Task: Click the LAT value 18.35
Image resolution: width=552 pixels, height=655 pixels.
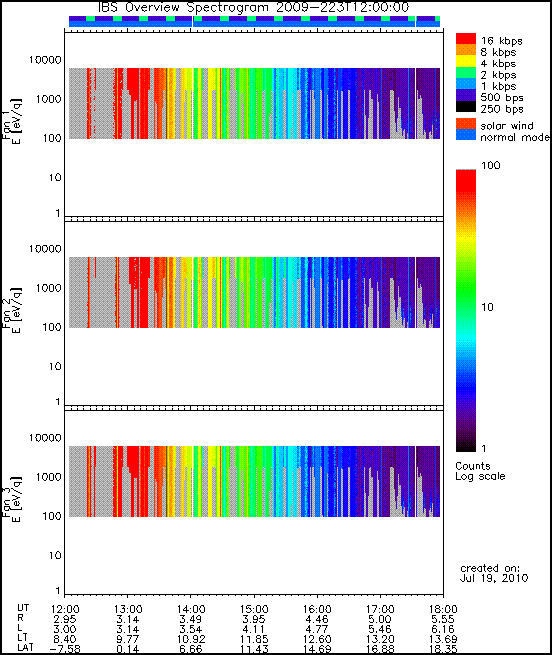Action: 443,649
